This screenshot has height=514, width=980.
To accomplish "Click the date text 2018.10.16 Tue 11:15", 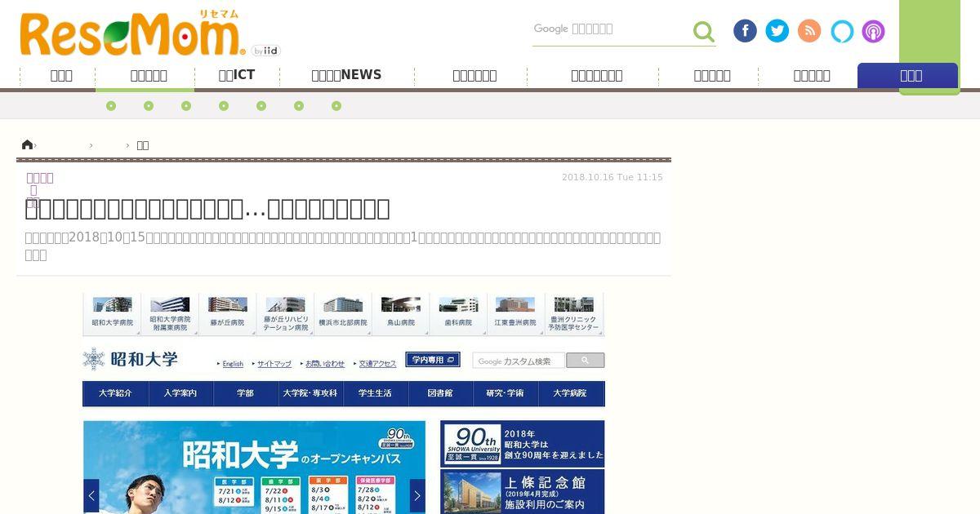I will pos(612,177).
